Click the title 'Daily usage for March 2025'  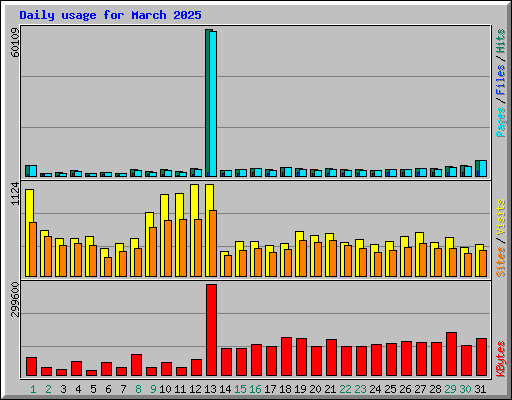(x=110, y=15)
